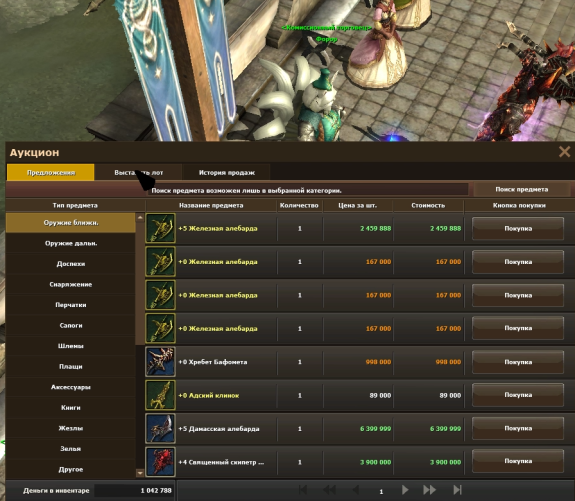Select the Хребет Бафомета weapon icon
The width and height of the screenshot is (575, 501).
coord(160,362)
